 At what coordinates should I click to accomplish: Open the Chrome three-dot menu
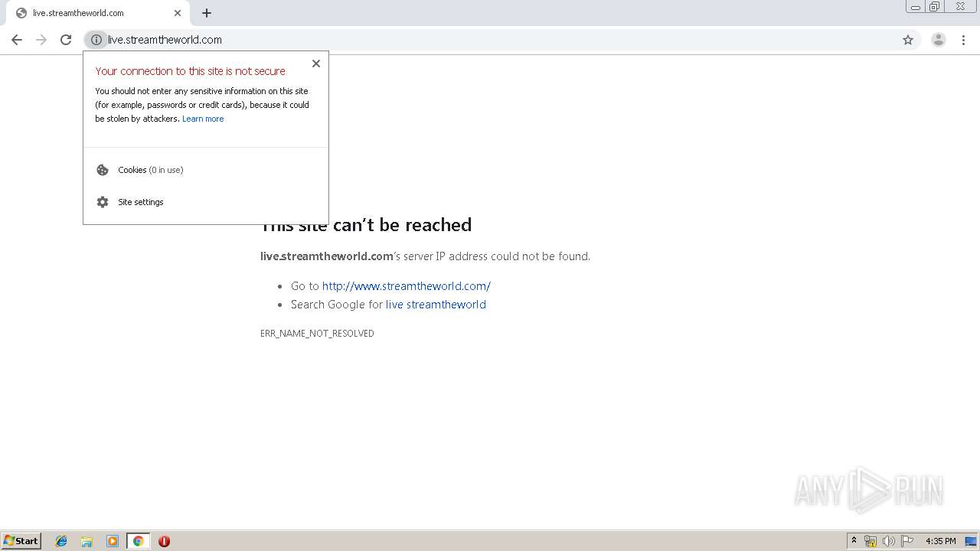[963, 40]
